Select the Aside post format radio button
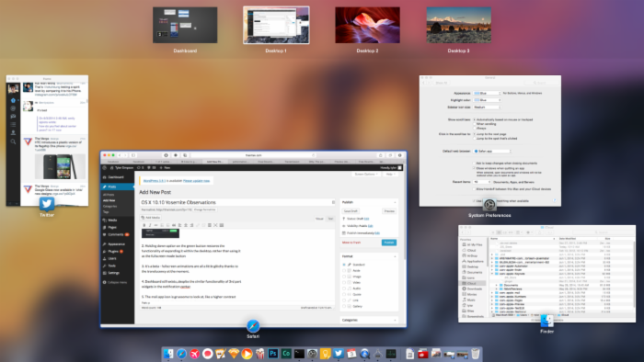This screenshot has width=644, height=362. 344,270
